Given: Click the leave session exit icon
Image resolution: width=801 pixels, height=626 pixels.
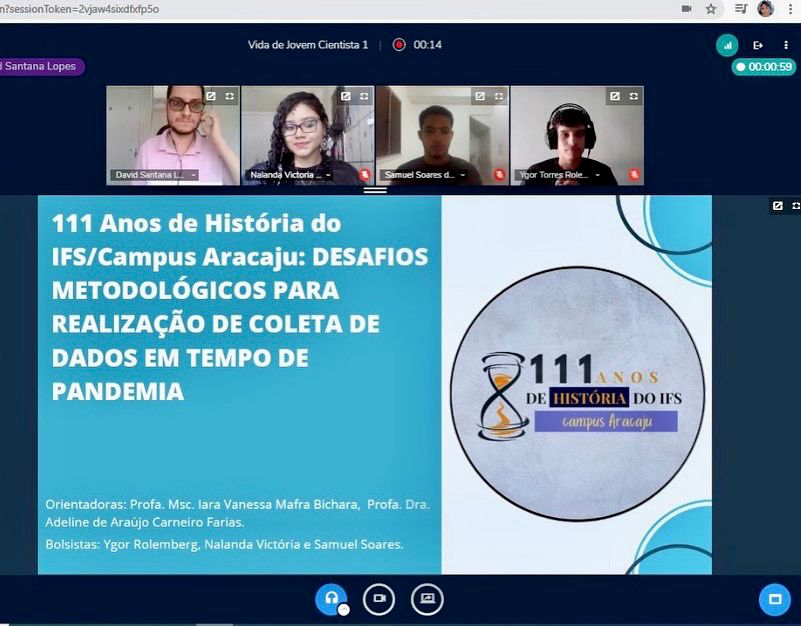Looking at the screenshot, I should tap(758, 45).
